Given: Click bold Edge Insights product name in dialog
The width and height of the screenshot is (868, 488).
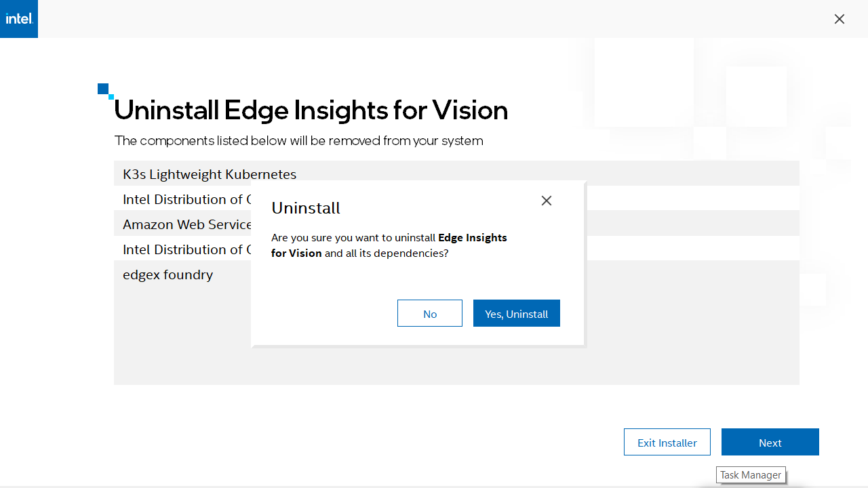Looking at the screenshot, I should [473, 238].
